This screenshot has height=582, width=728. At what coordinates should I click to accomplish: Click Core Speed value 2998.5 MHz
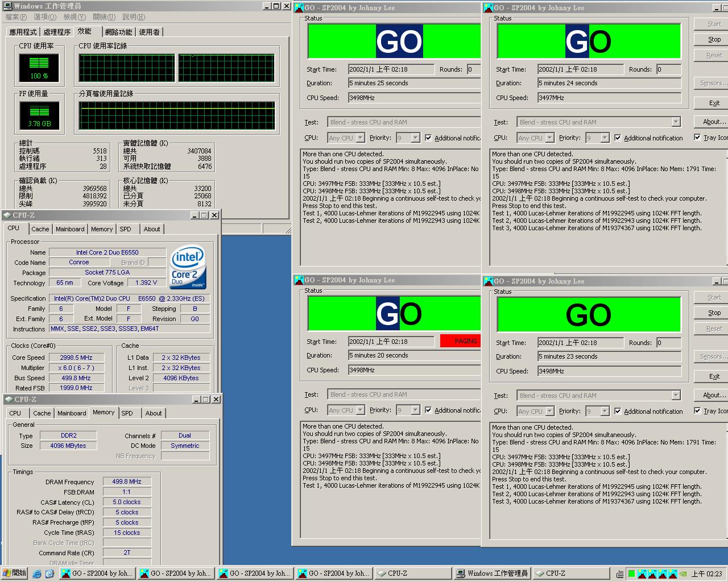(x=76, y=357)
